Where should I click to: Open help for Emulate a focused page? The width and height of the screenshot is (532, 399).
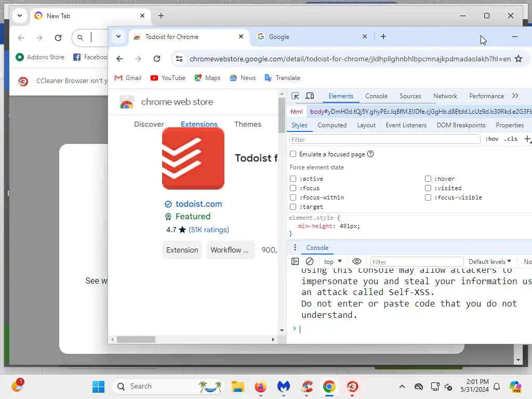point(370,154)
